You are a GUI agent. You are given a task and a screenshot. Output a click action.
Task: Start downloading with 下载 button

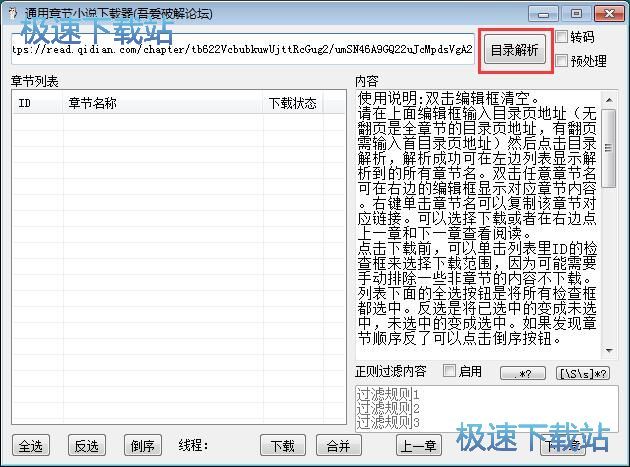pyautogui.click(x=282, y=445)
